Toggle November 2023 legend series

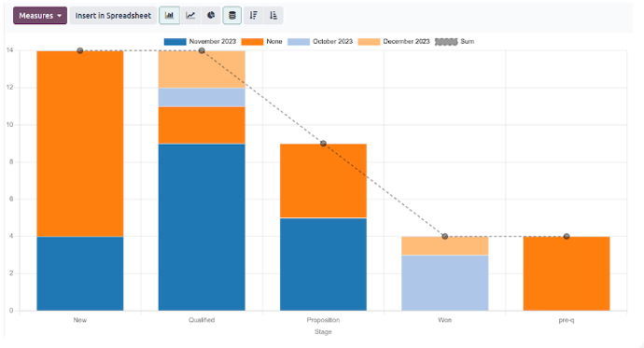coord(200,41)
